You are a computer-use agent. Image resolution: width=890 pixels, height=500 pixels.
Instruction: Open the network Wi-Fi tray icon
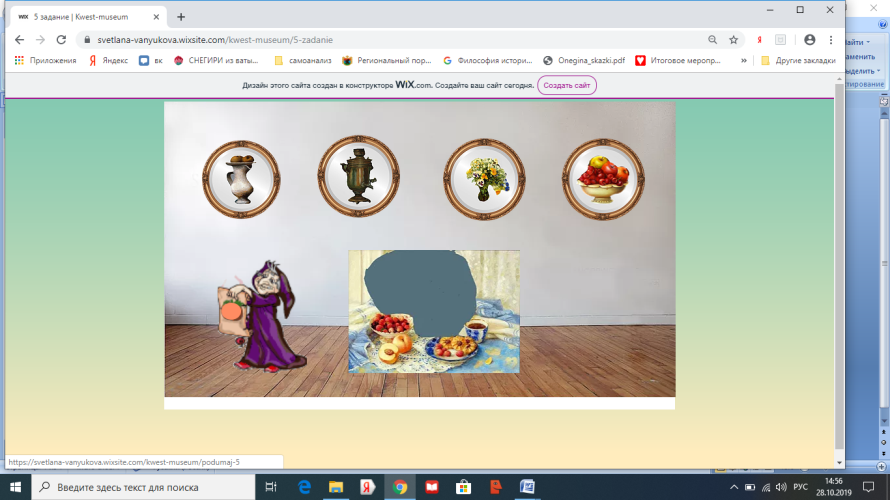(x=766, y=487)
